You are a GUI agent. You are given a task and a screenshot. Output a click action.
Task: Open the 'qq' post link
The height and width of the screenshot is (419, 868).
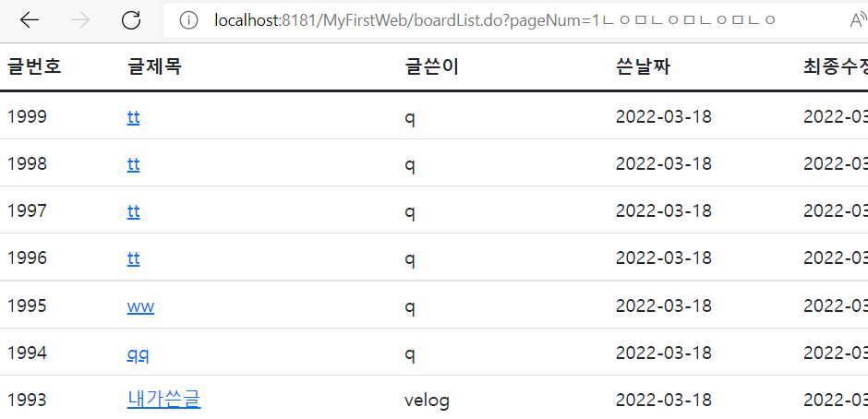click(138, 354)
